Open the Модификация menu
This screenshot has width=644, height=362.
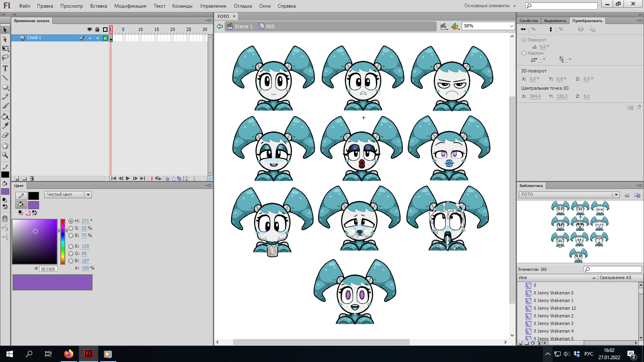tap(130, 6)
